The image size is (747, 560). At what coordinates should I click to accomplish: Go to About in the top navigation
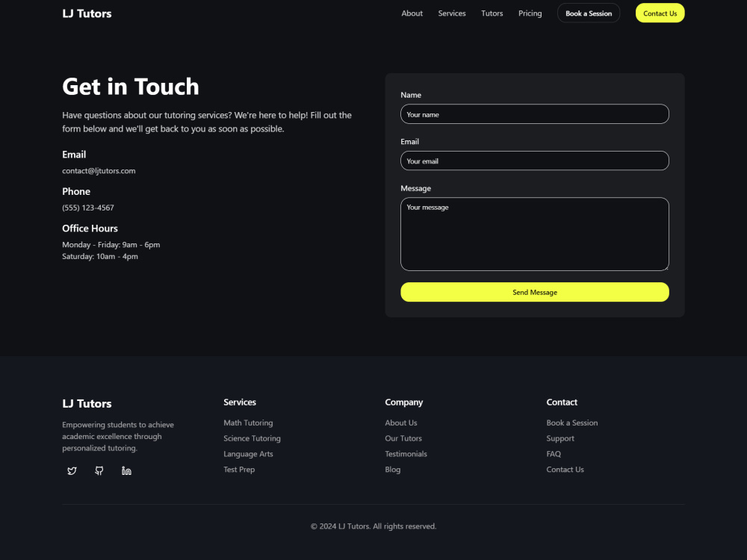pyautogui.click(x=412, y=13)
